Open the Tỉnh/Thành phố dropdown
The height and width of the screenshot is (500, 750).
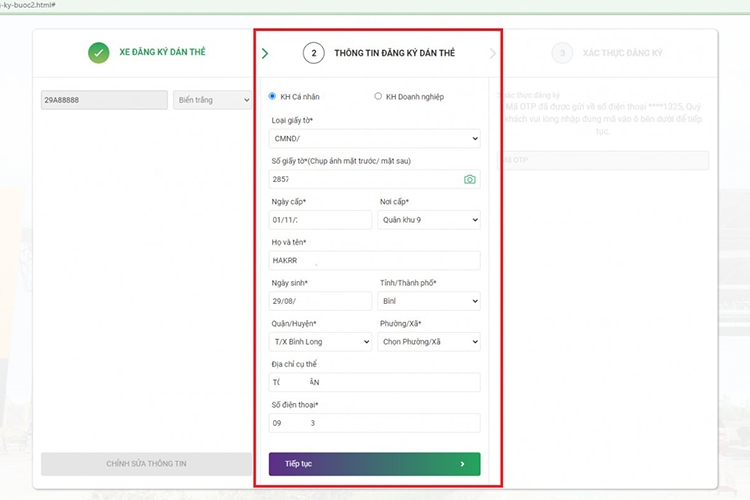[x=429, y=301]
